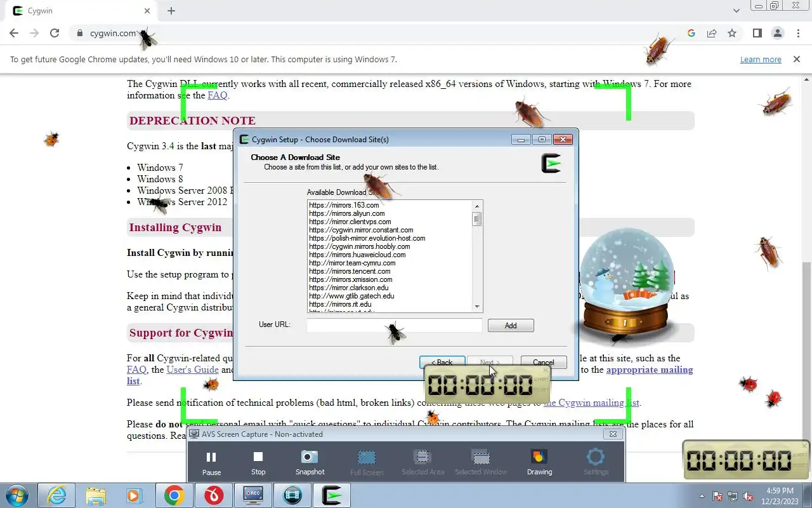Click Add next to User URL
812x508 pixels.
(511, 326)
